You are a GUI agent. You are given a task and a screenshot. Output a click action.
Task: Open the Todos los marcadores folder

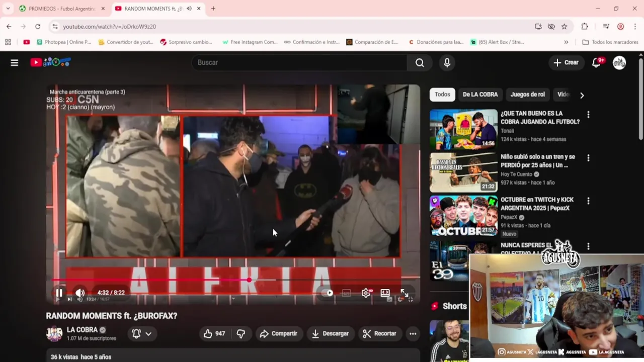(610, 42)
